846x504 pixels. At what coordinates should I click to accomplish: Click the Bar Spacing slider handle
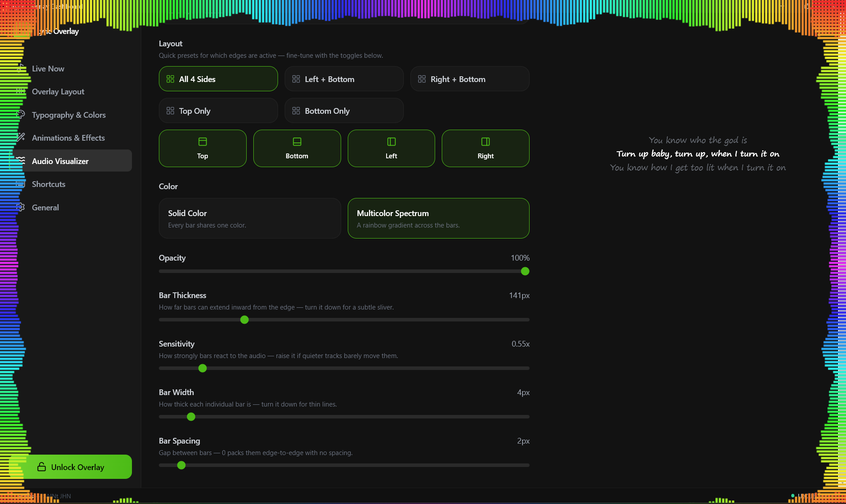pyautogui.click(x=181, y=465)
